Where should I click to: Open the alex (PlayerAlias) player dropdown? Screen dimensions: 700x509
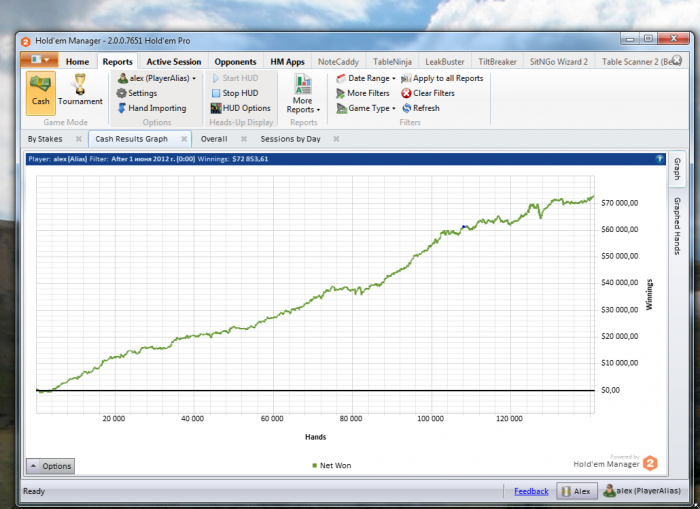tap(157, 78)
